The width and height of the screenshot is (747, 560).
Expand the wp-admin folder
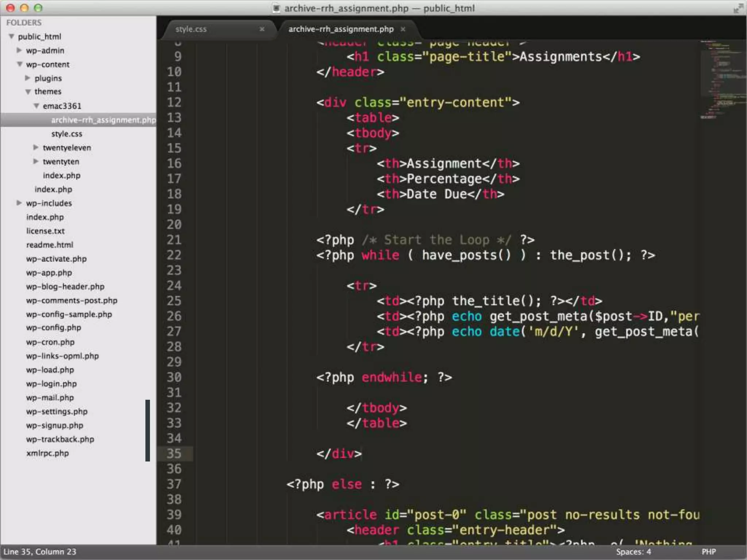(19, 50)
